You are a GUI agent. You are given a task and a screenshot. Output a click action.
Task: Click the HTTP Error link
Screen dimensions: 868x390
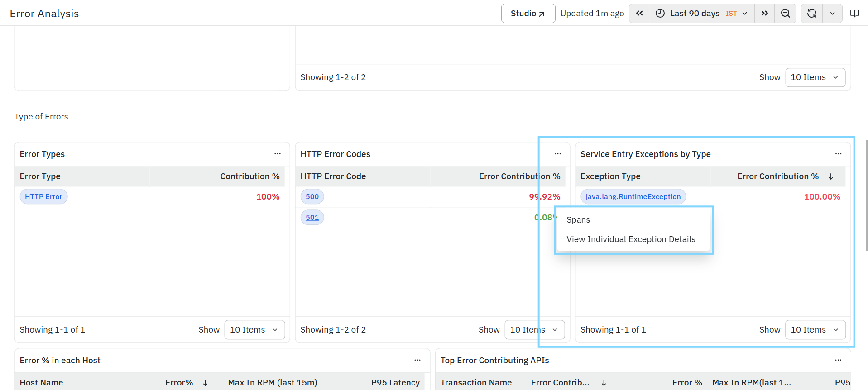(x=43, y=197)
